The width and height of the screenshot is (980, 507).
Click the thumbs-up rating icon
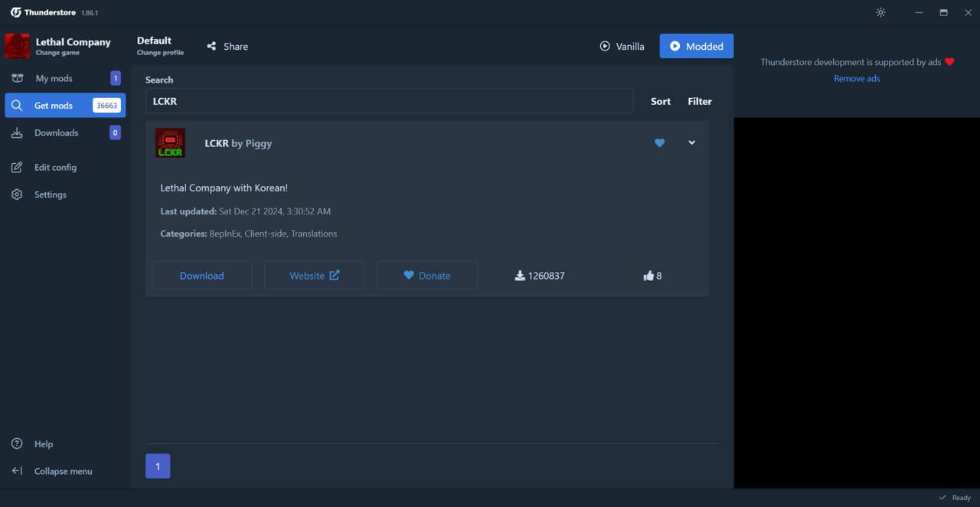[648, 276]
